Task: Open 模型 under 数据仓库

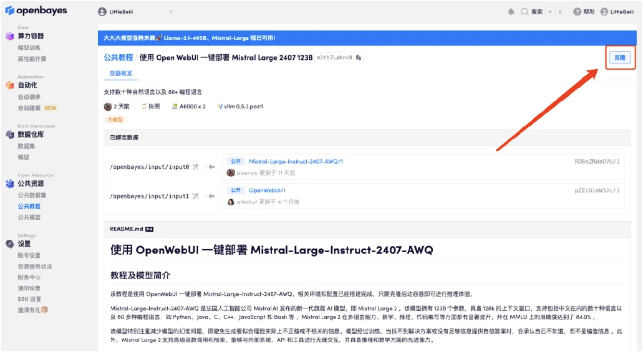Action: 24,157
